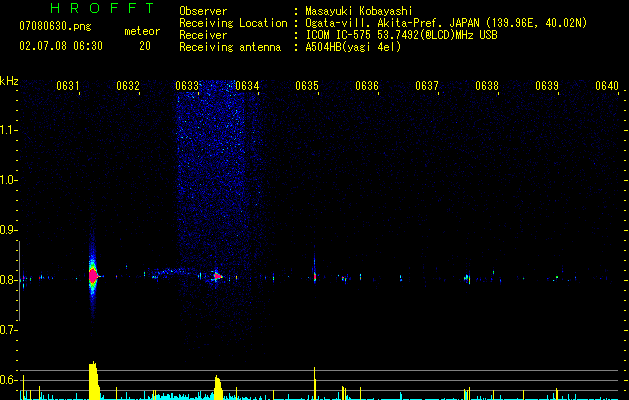The image size is (629, 400).
Task: Select observer name Masayuki Kobayashi
Action: [359, 11]
